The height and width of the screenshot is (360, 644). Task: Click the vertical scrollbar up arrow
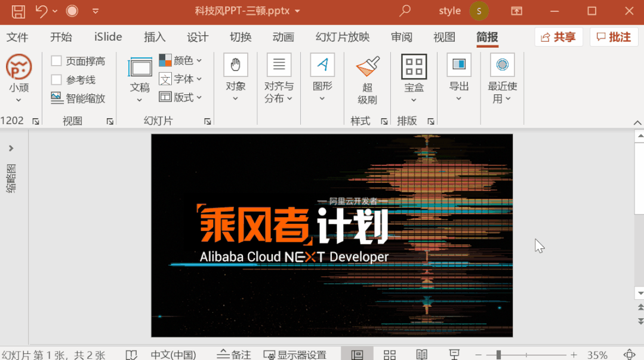pos(640,136)
